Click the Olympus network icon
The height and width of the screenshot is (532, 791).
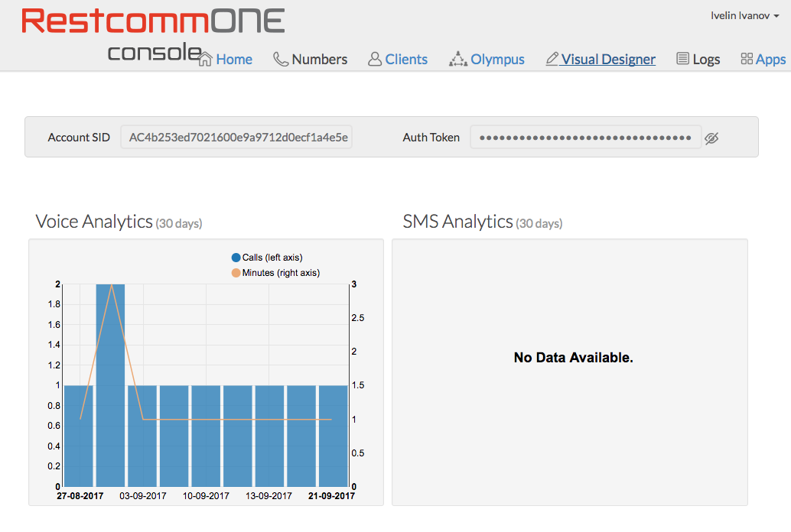pos(457,59)
